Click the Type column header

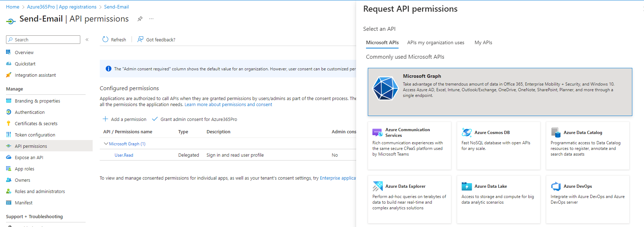(x=183, y=132)
